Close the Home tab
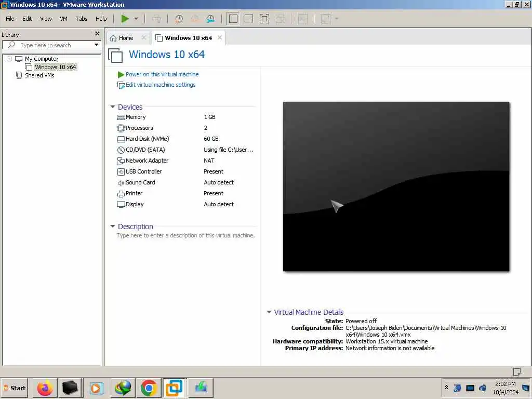This screenshot has height=399, width=532. pyautogui.click(x=143, y=37)
